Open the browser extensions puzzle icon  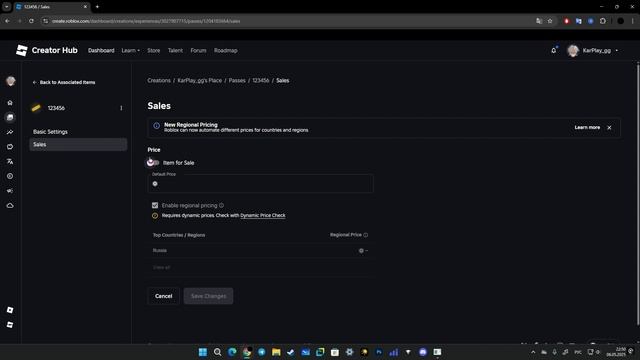603,21
